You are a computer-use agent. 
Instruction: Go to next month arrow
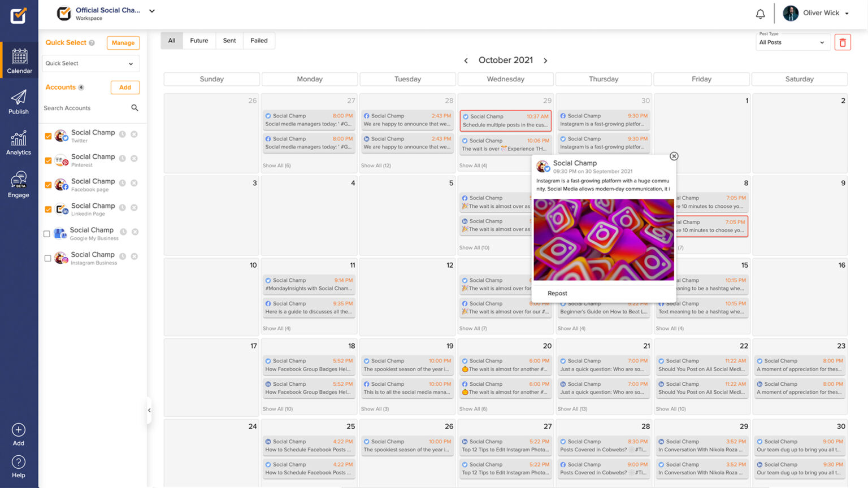[x=545, y=60]
